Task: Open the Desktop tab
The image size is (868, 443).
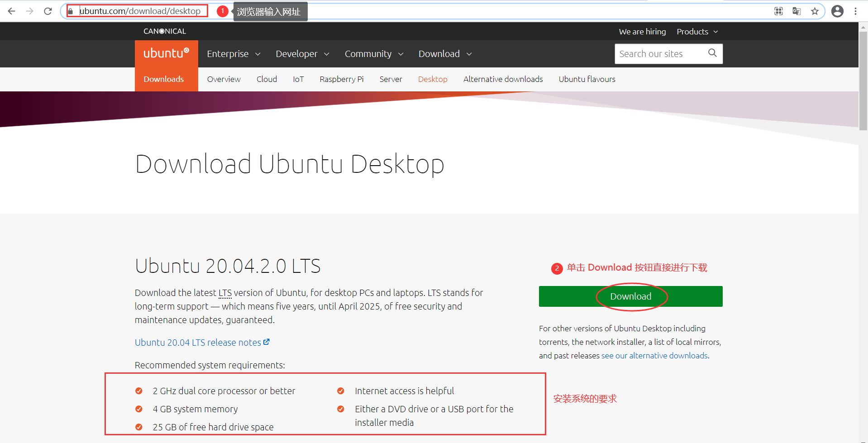Action: pyautogui.click(x=433, y=79)
